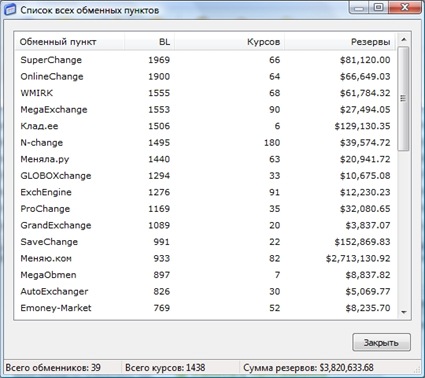425x378 pixels.
Task: Click the Закрыть button
Action: (x=381, y=342)
